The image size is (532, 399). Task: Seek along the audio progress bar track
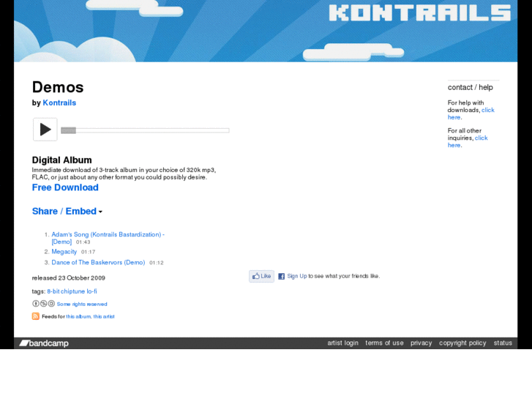145,130
